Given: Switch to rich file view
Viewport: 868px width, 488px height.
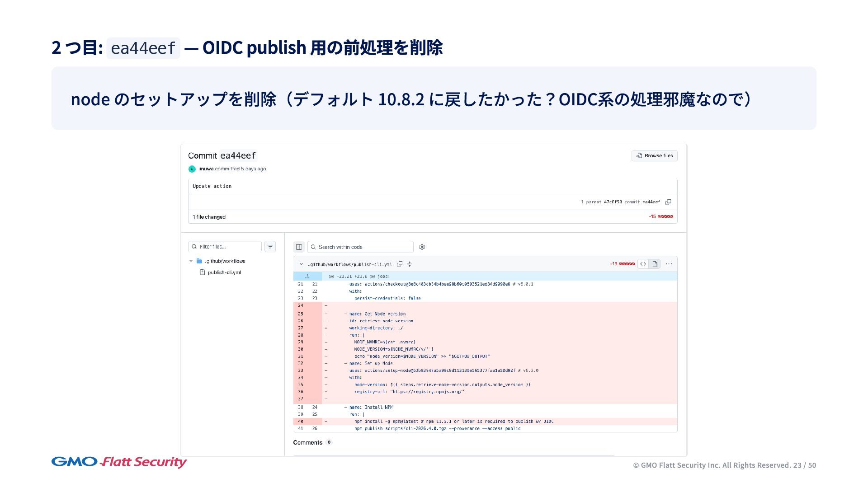Looking at the screenshot, I should tap(655, 264).
